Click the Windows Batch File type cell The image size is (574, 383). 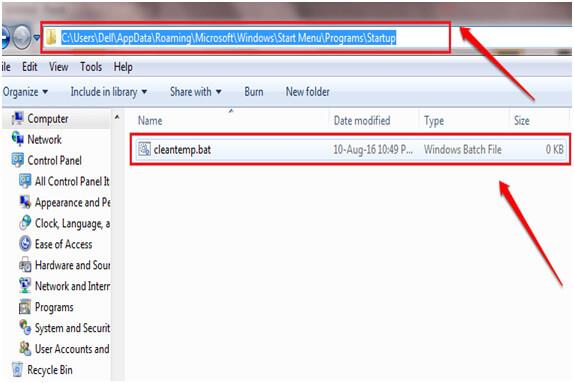click(x=463, y=149)
